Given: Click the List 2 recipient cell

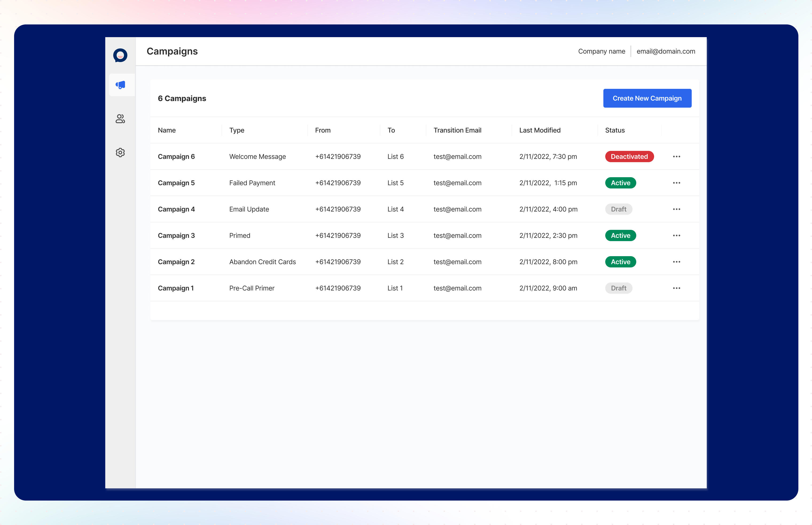Looking at the screenshot, I should 395,262.
